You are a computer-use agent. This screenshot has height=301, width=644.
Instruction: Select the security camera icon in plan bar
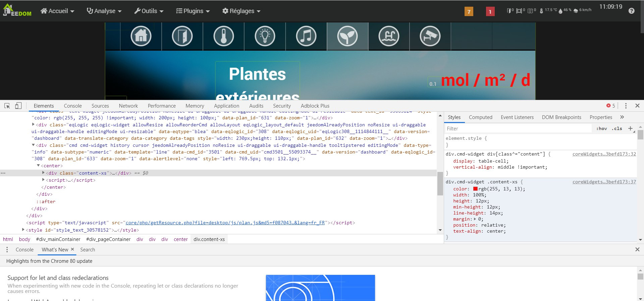pyautogui.click(x=430, y=36)
